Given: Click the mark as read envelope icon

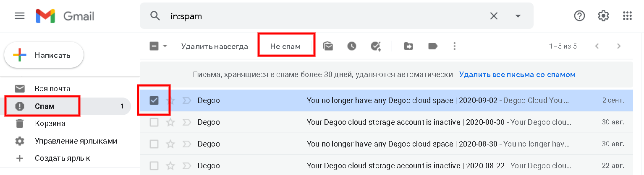Looking at the screenshot, I should (328, 46).
